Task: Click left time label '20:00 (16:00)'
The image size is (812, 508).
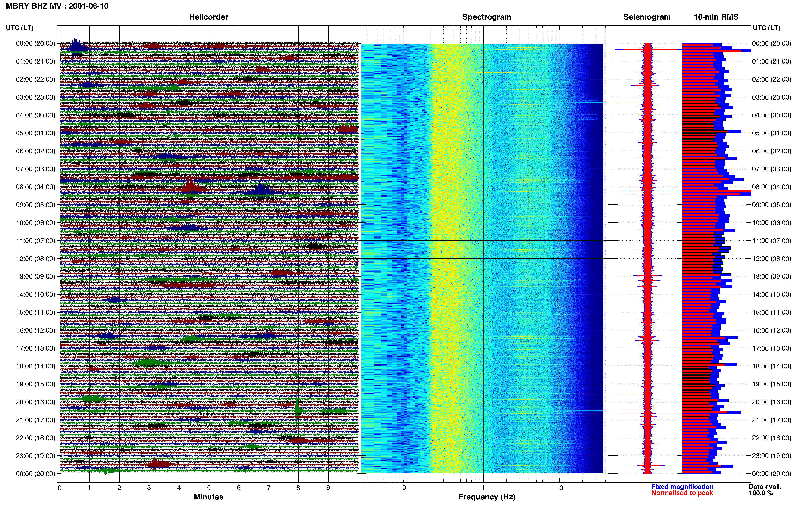Action: click(35, 402)
